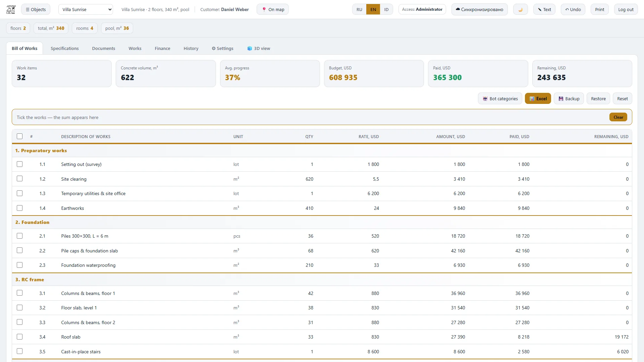Viewport: 644px width, 362px height.
Task: Restore from backup
Action: point(598,99)
